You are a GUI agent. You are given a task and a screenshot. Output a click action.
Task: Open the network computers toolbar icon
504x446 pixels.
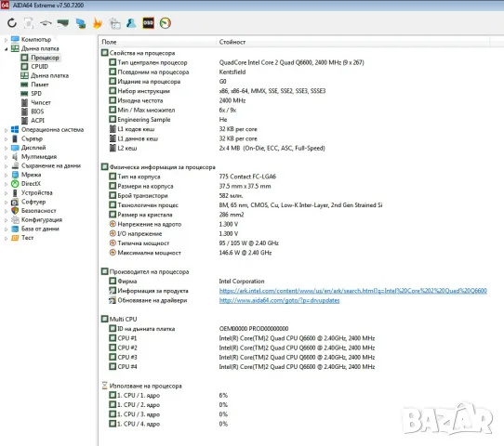point(80,23)
